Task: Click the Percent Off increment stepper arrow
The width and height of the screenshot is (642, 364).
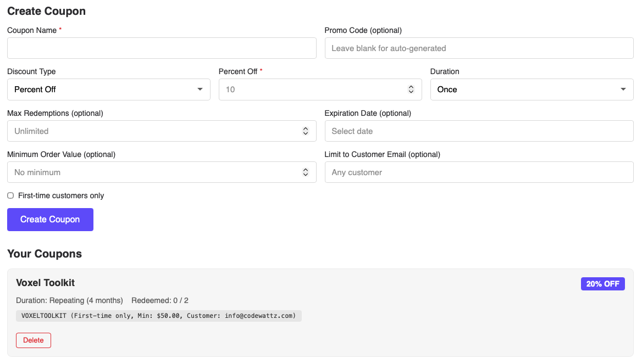Action: coord(411,86)
